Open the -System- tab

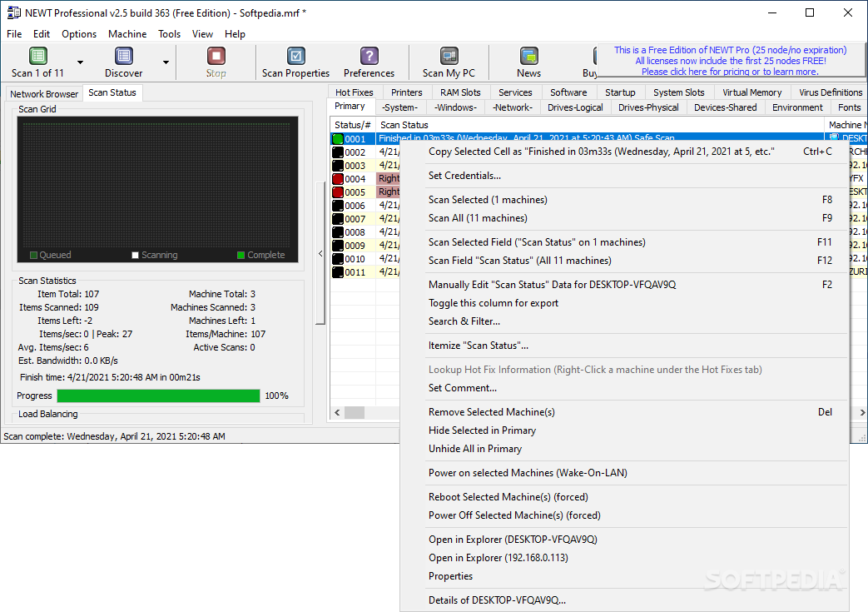point(399,107)
